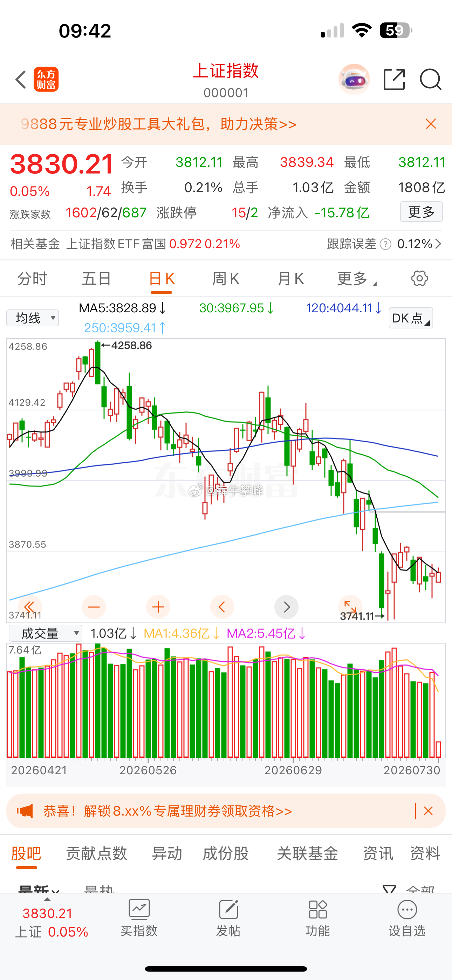Open the 成交量 indicator dropdown
This screenshot has width=452, height=980.
tap(46, 633)
